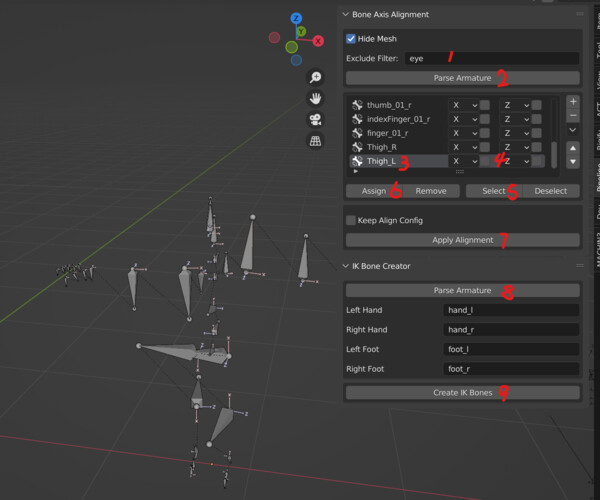Click the bone icon beside finger_01_r
The height and width of the screenshot is (500, 600).
[x=357, y=133]
